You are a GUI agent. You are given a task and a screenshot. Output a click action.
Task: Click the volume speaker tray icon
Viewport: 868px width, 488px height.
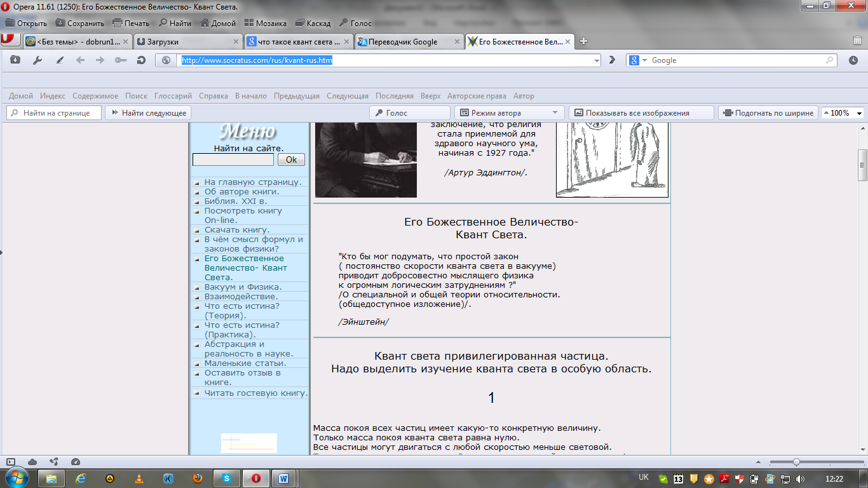coord(800,478)
